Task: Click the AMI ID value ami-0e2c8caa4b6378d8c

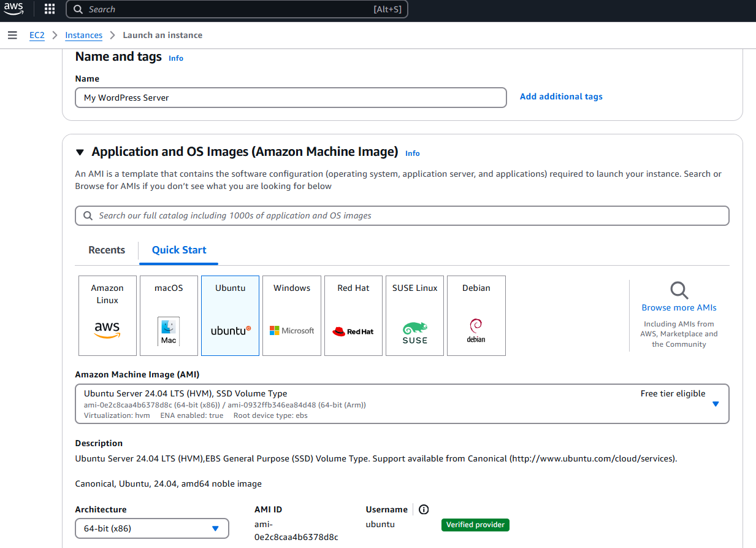Action: (x=296, y=531)
